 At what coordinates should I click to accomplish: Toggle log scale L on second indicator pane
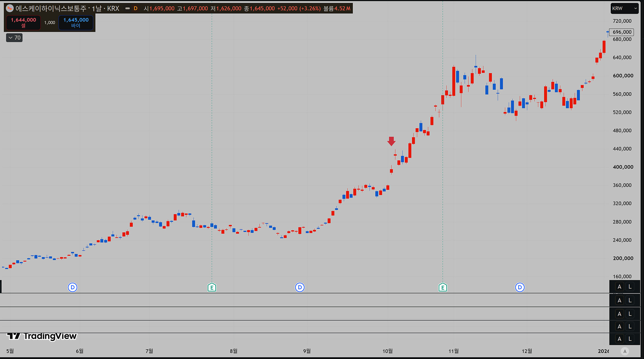click(630, 314)
